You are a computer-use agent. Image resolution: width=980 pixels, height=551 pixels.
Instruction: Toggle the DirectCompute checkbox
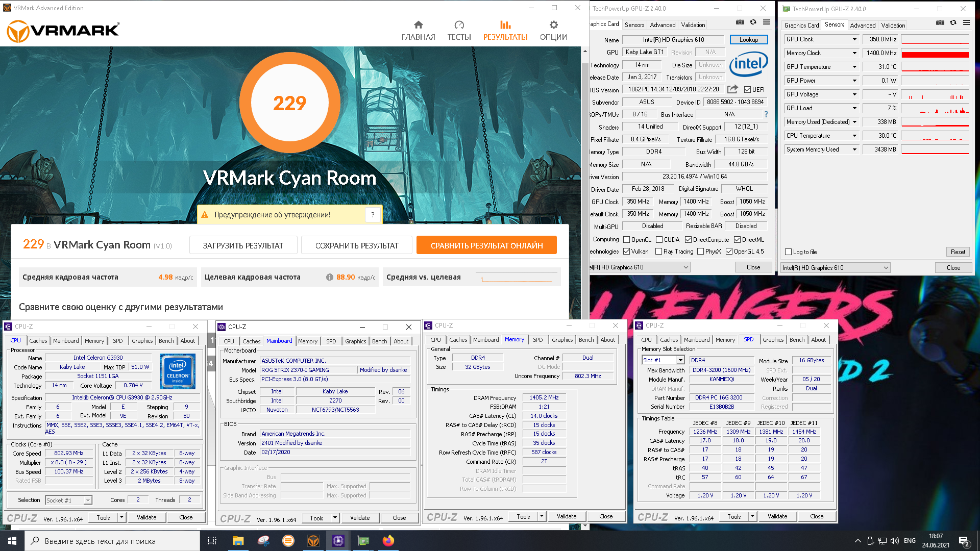pos(688,240)
